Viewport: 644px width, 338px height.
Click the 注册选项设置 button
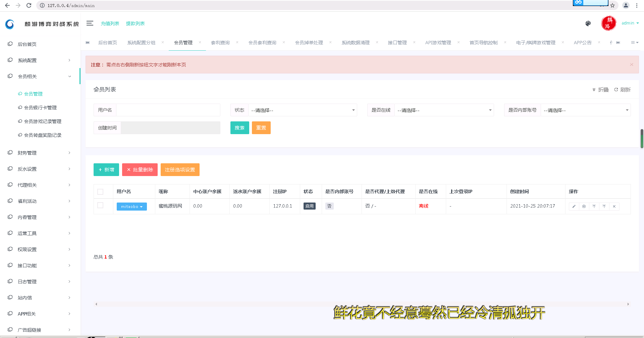180,170
